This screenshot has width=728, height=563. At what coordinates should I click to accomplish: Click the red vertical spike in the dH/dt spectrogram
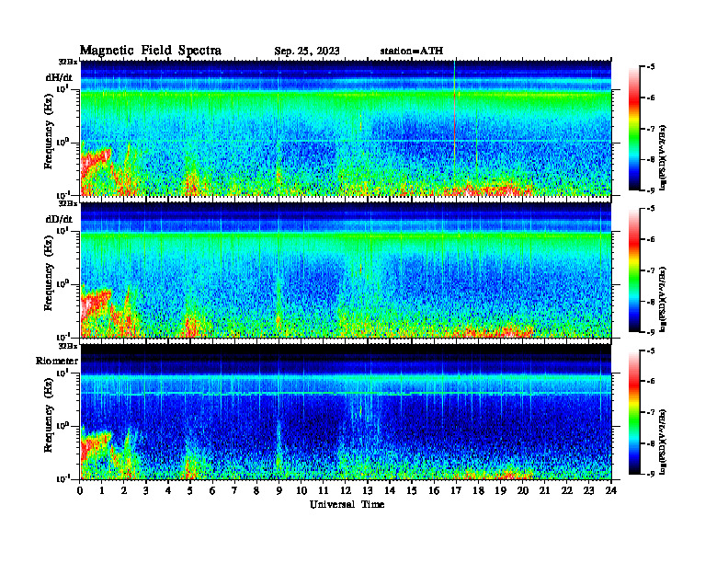point(454,128)
